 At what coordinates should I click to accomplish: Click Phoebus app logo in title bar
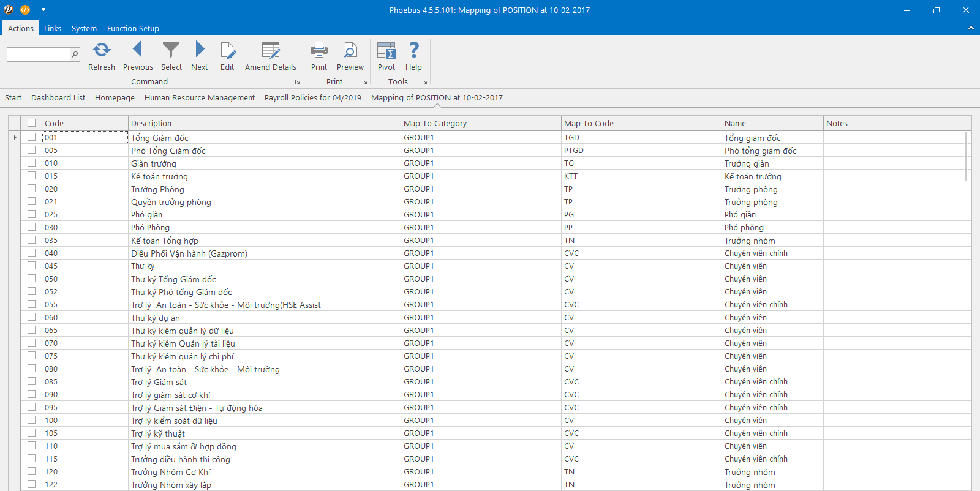(x=9, y=10)
